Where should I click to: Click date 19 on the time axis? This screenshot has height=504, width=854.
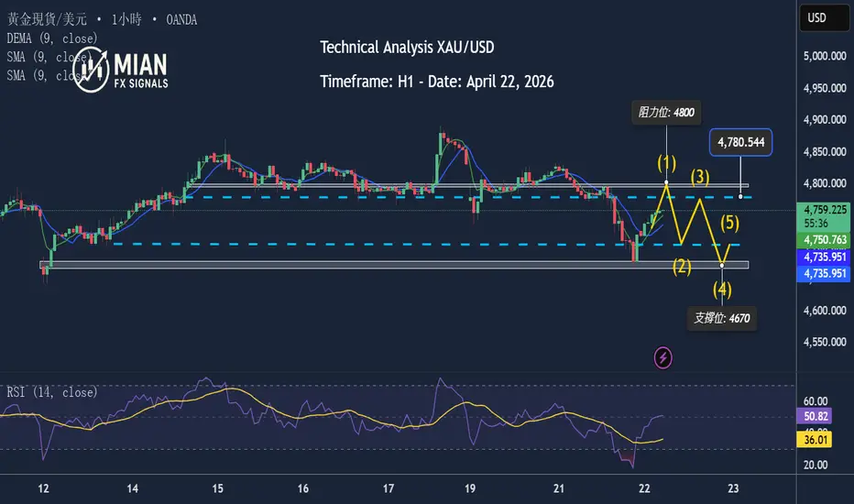click(469, 488)
